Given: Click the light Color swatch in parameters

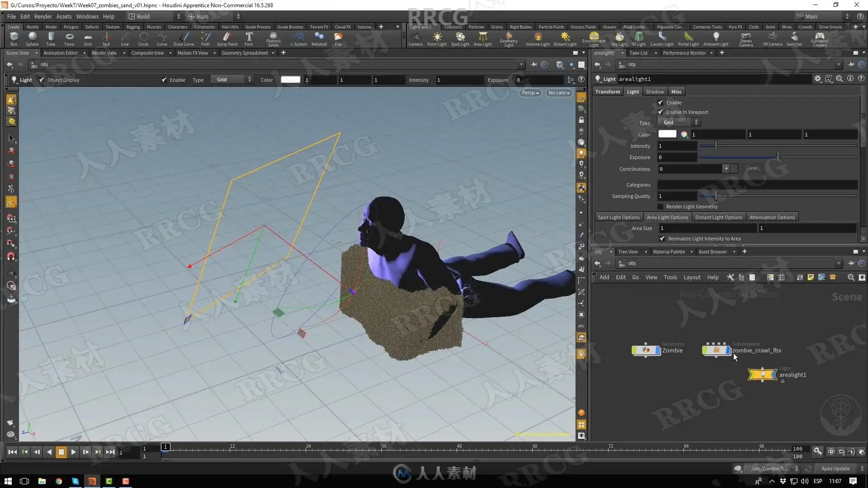Looking at the screenshot, I should (667, 134).
